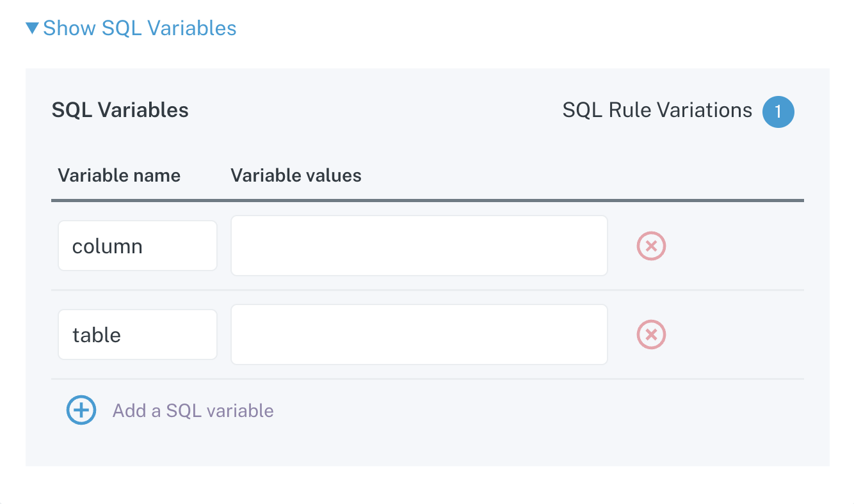Focus the variable values field for table
The height and width of the screenshot is (504, 854).
tap(419, 335)
